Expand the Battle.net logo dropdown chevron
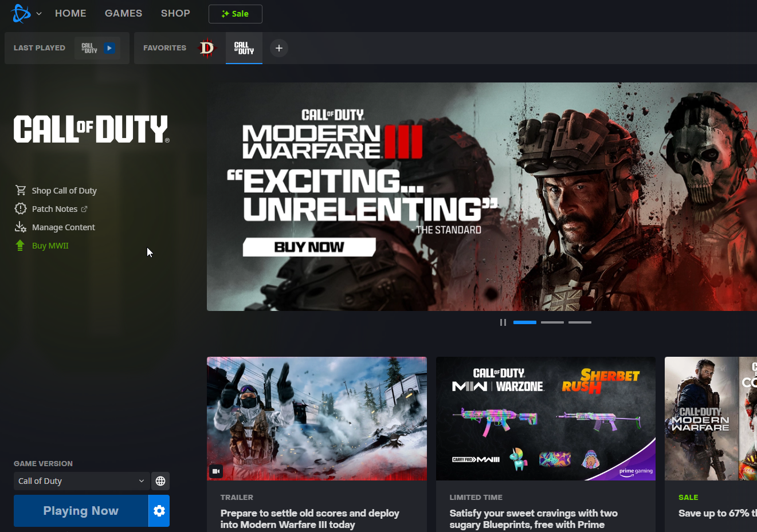Image resolution: width=757 pixels, height=532 pixels. tap(39, 14)
